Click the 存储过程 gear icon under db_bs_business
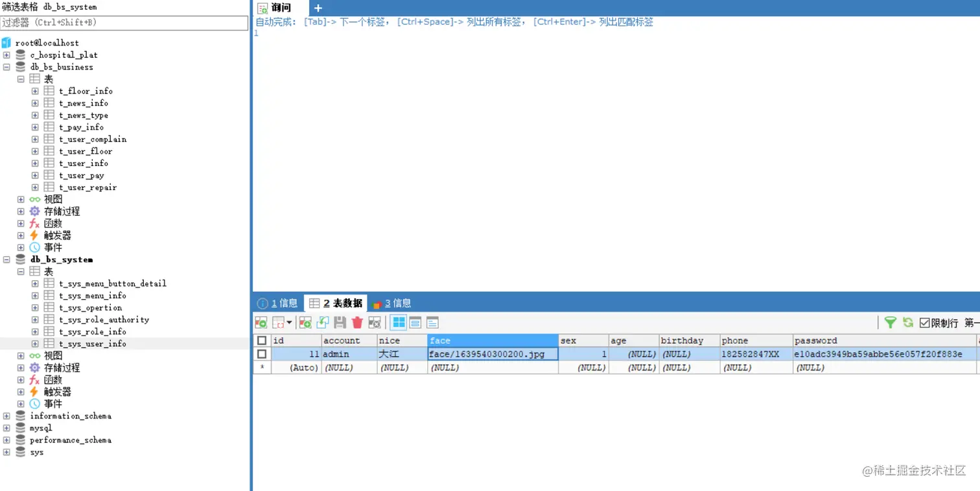Viewport: 980px width, 491px height. pos(35,211)
